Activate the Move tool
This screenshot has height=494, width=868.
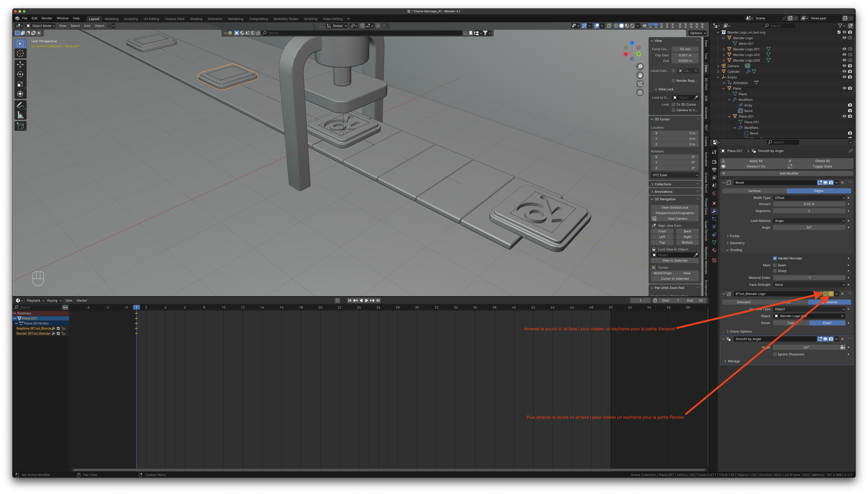(x=20, y=64)
